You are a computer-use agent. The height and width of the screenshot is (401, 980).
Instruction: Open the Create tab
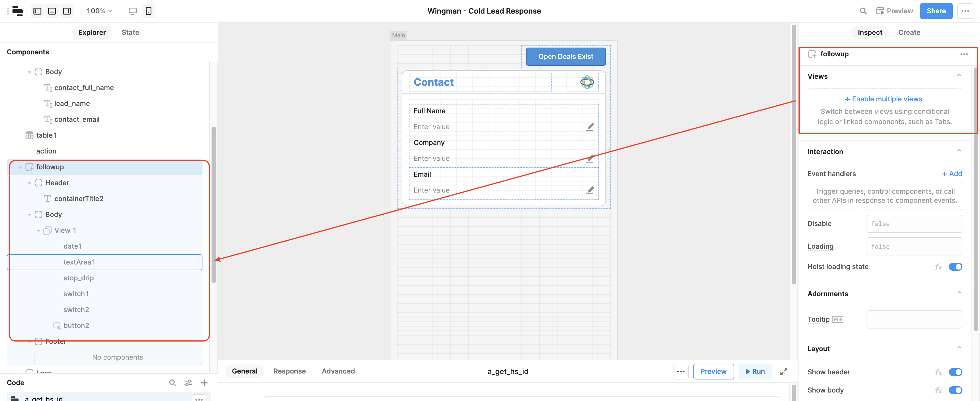909,32
